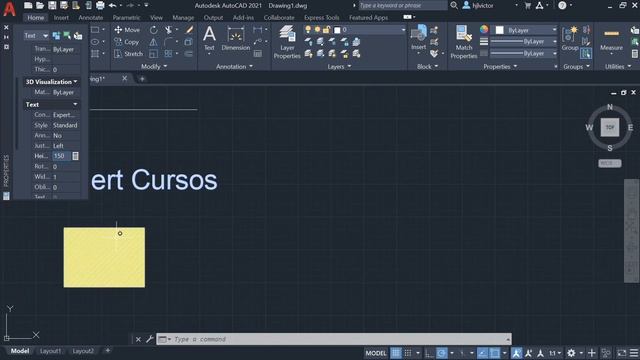This screenshot has width=640, height=360.
Task: Click the Plot printer icon
Action: pos(100,5)
